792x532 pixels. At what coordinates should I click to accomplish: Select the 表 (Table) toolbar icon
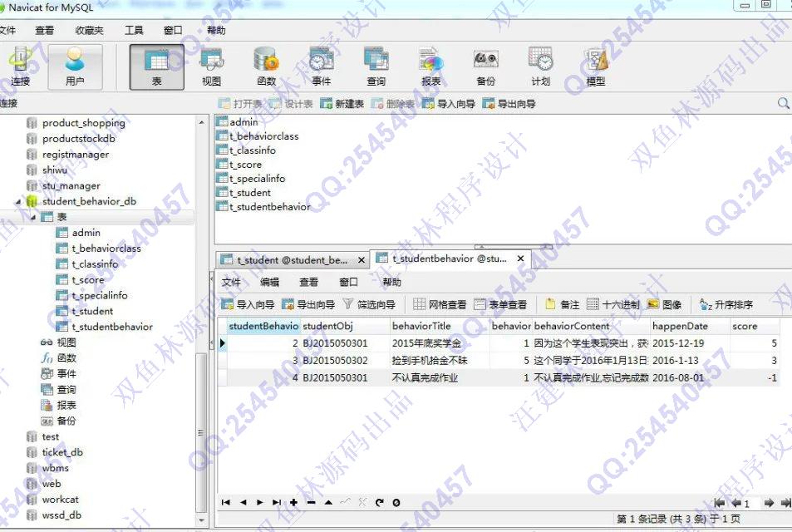(156, 66)
